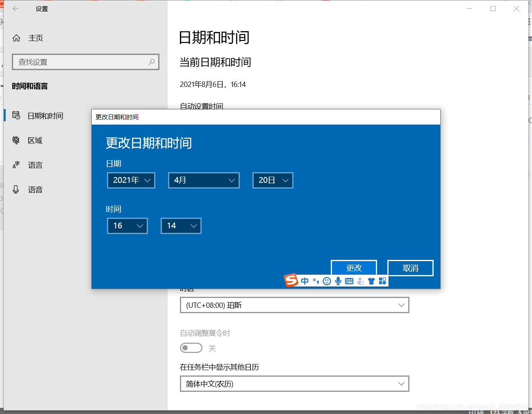
Task: Click the 2021年8月6日，16:14 current time text
Action: click(213, 84)
